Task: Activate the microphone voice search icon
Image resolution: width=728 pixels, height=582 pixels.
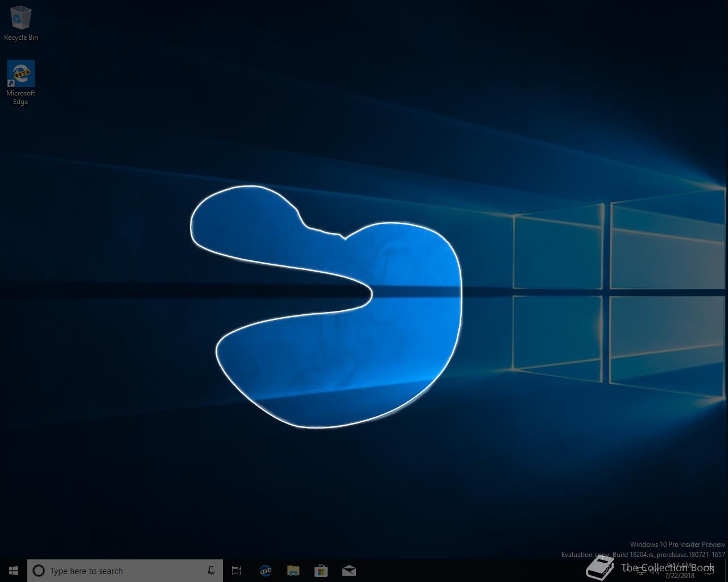Action: (211, 571)
